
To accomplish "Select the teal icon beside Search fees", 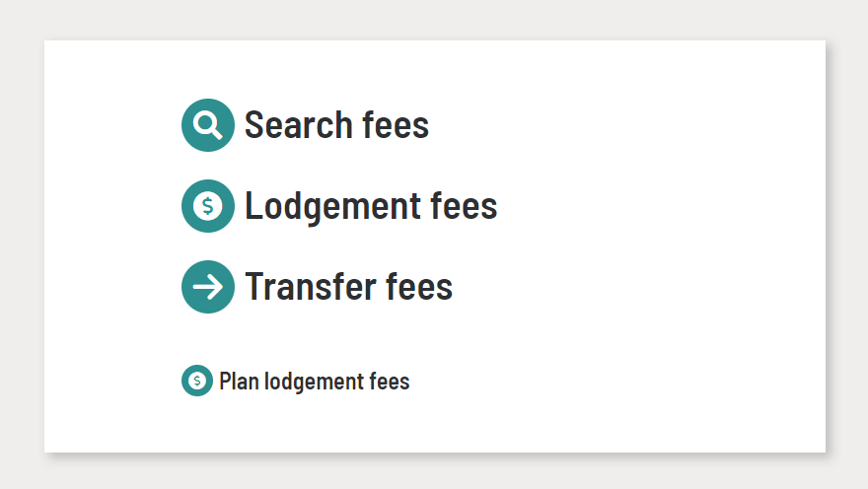I will (207, 125).
